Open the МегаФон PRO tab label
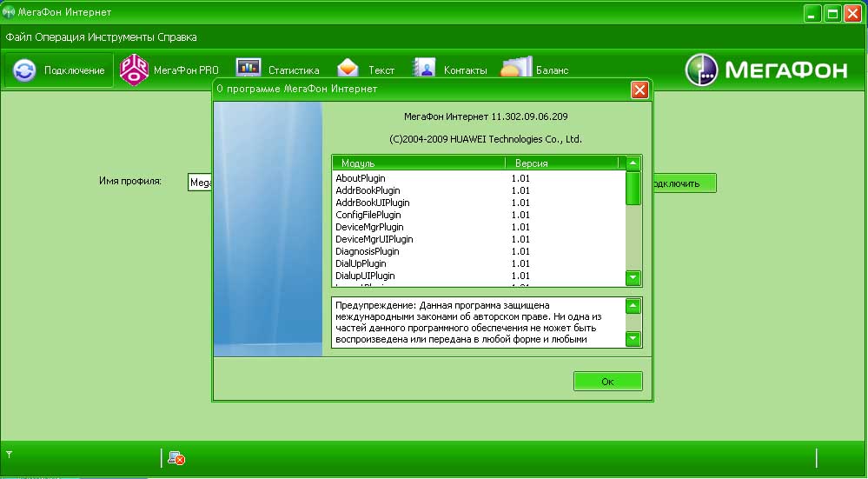This screenshot has width=868, height=479. click(186, 70)
